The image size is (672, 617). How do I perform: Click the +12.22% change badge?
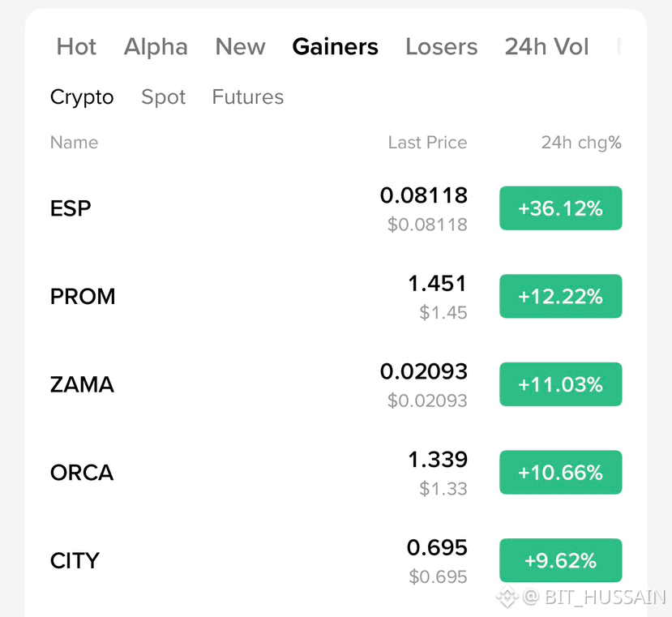(x=561, y=296)
